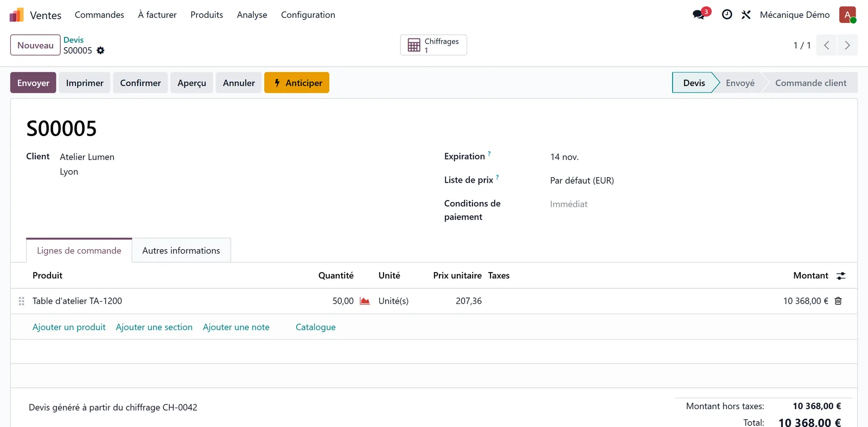Image resolution: width=868 pixels, height=427 pixels.
Task: Open the Commandes menu
Action: [99, 15]
